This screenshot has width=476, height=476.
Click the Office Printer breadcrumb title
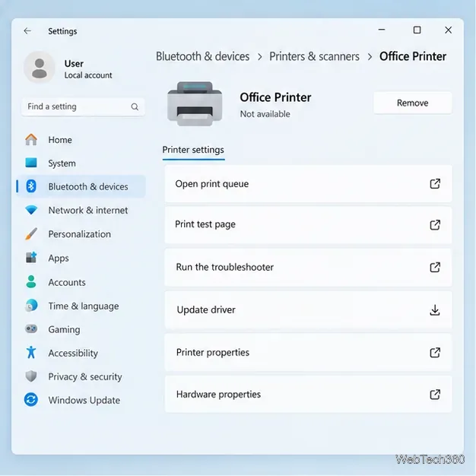pos(413,56)
